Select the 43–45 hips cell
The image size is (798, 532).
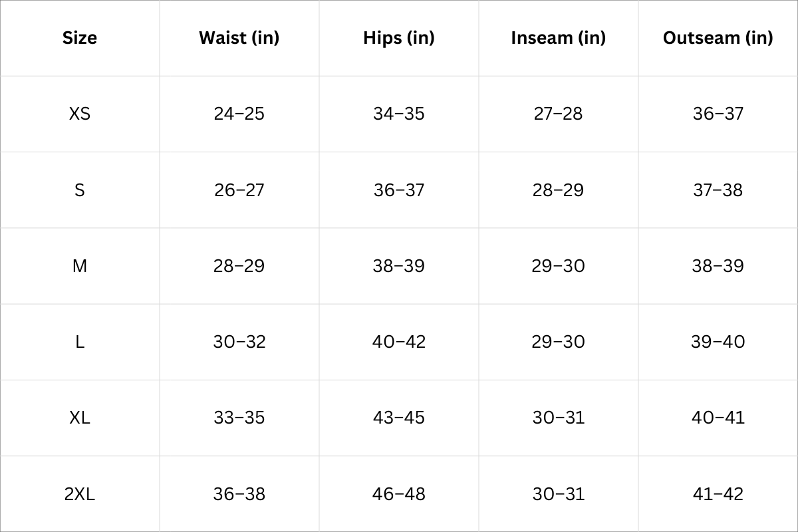[398, 418]
